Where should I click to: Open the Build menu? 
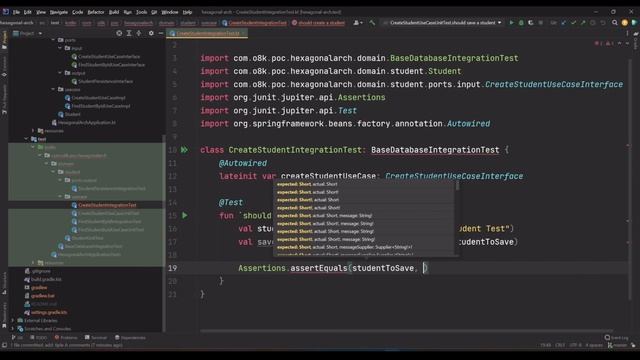tap(114, 12)
